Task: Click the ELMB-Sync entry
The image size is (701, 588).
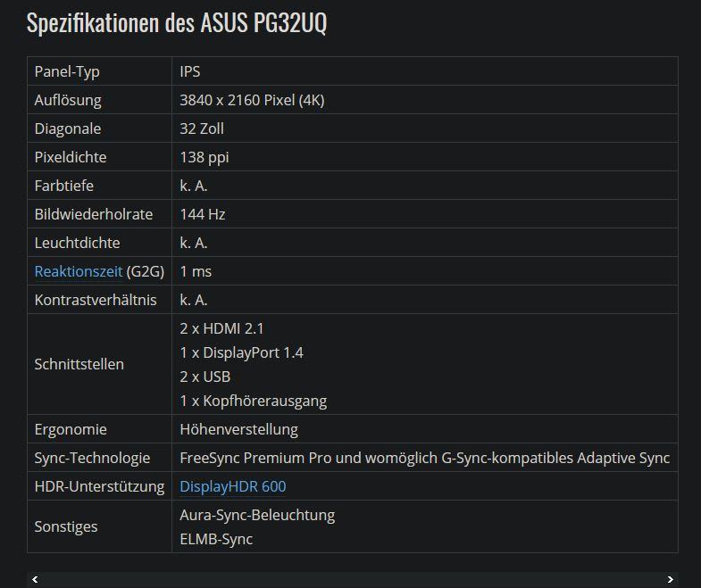Action: 216,539
